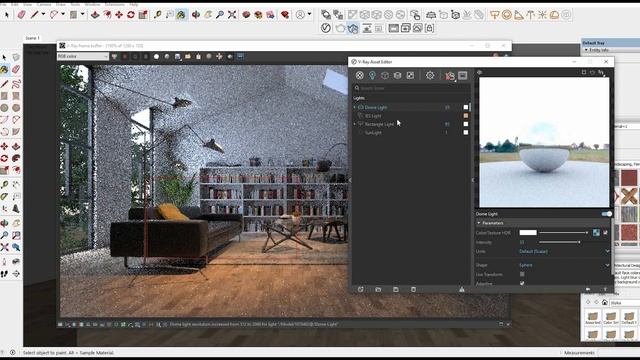
Task: Choose the Rotate tool in top toolbar
Action: 131,15
